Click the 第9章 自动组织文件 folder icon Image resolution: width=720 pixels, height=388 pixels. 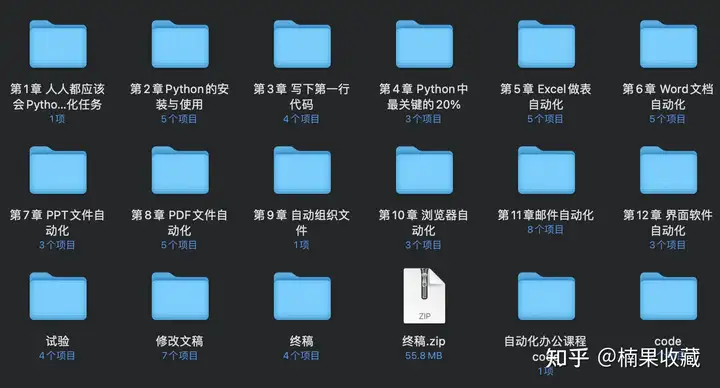302,170
